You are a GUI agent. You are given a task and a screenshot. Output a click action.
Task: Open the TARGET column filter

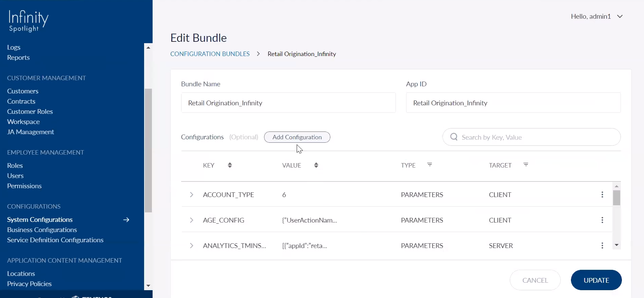pos(526,165)
